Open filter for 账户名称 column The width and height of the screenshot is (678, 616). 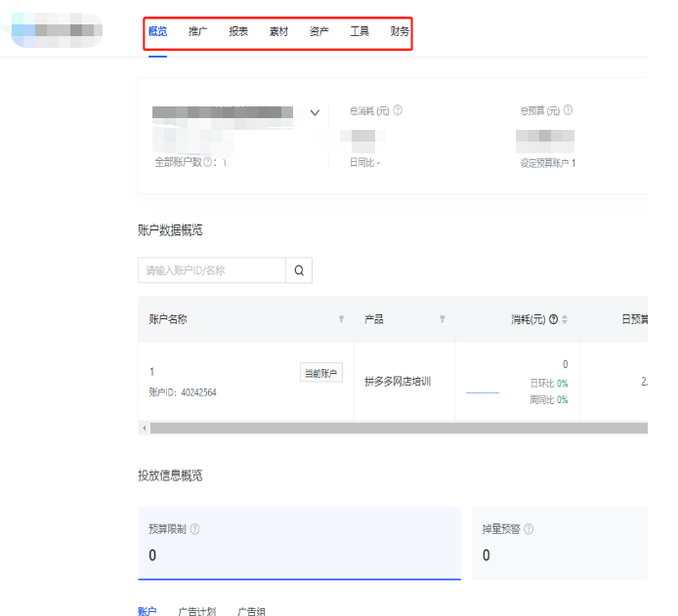341,319
